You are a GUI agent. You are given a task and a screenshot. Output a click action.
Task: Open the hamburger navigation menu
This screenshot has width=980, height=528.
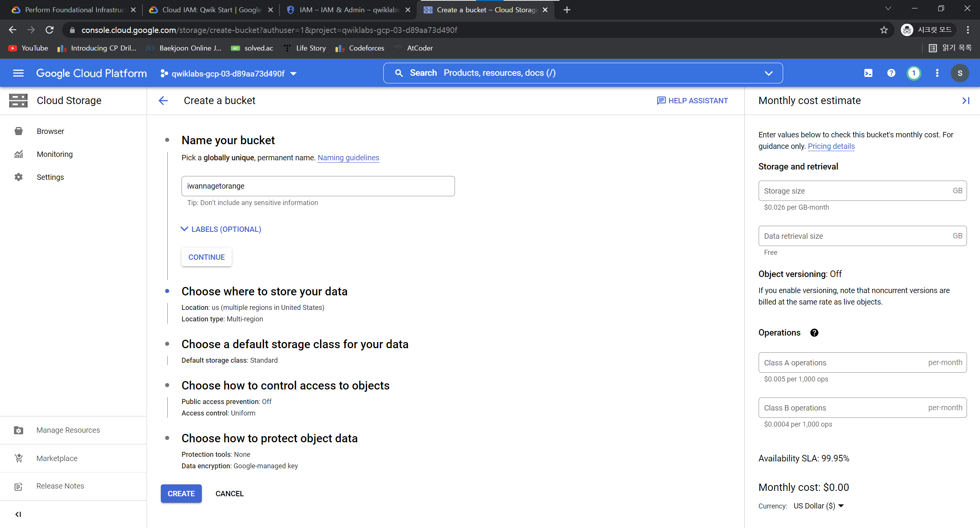pos(18,73)
